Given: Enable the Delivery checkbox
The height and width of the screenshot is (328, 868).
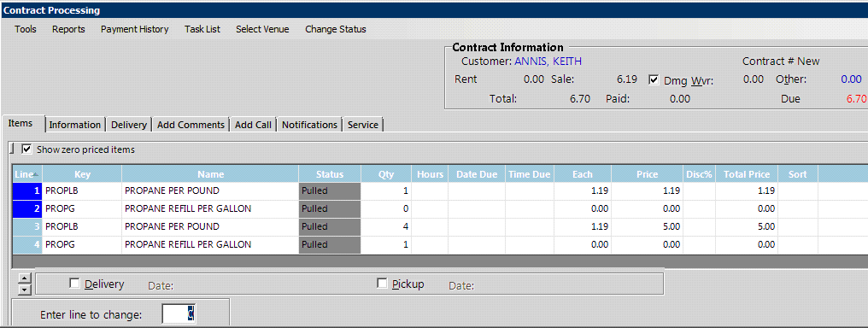Looking at the screenshot, I should click(x=74, y=284).
